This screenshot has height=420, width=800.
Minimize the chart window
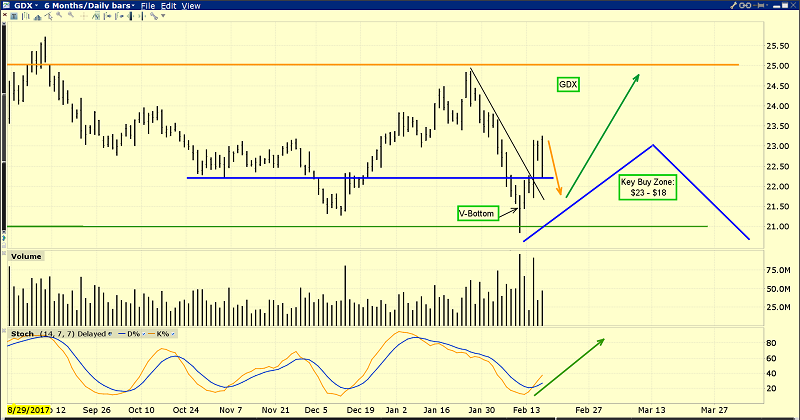(777, 7)
